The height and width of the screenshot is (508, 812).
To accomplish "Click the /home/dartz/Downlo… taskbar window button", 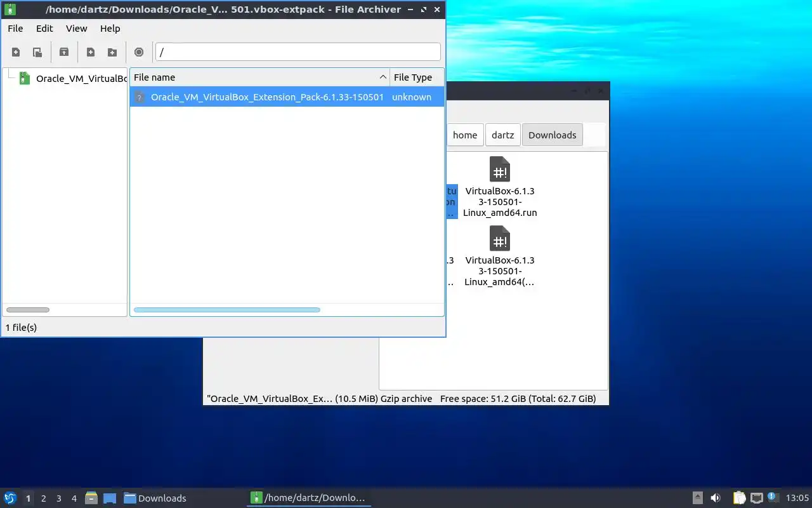I will pyautogui.click(x=309, y=498).
